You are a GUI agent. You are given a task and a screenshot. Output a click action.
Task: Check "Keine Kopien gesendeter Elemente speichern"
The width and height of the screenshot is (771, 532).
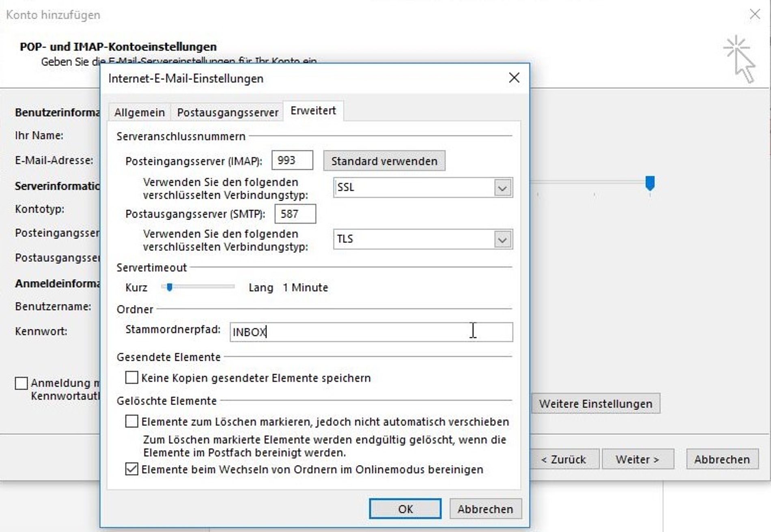131,378
